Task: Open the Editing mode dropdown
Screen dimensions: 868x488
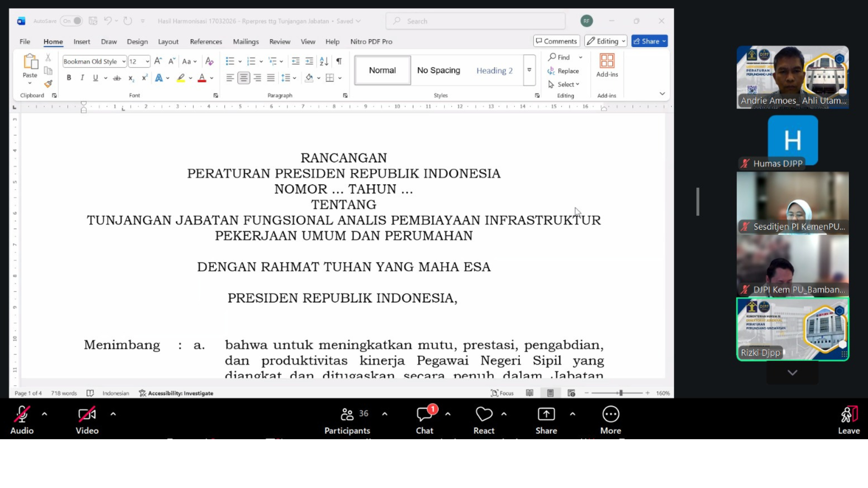Action: (605, 41)
